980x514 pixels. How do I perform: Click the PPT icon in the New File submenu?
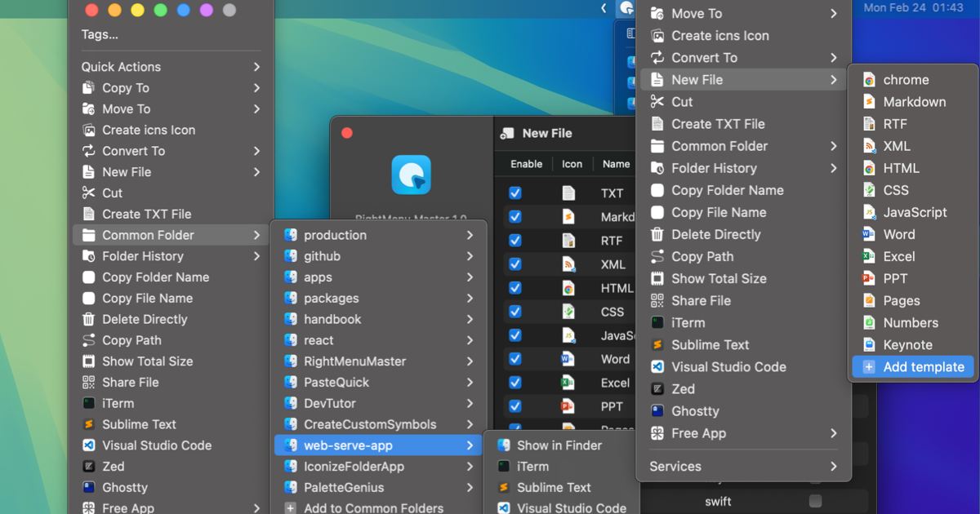[868, 278]
